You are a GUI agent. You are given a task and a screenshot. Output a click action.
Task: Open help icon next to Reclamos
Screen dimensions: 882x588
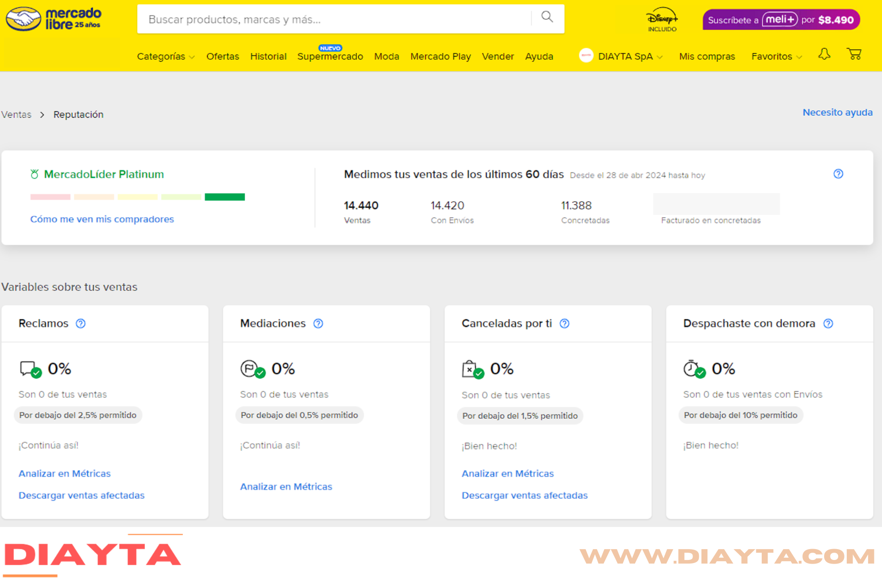click(x=81, y=323)
